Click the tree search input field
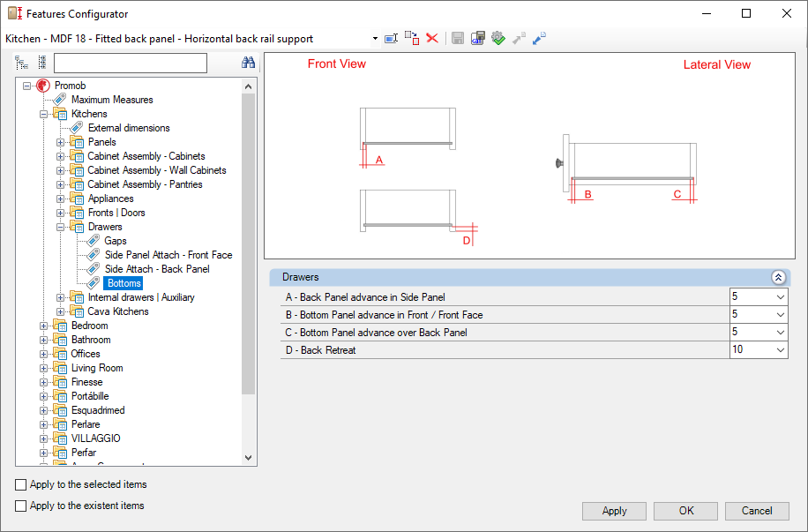 click(131, 63)
